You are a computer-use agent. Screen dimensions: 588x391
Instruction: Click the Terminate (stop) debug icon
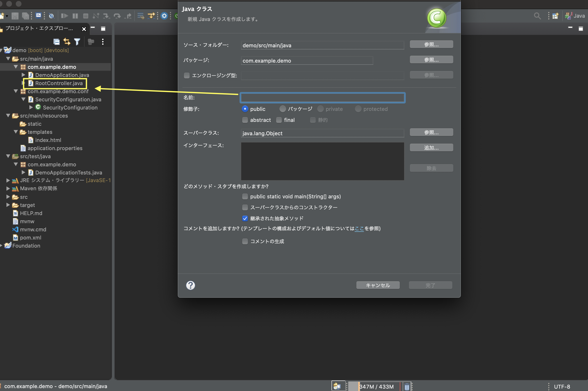(x=86, y=16)
